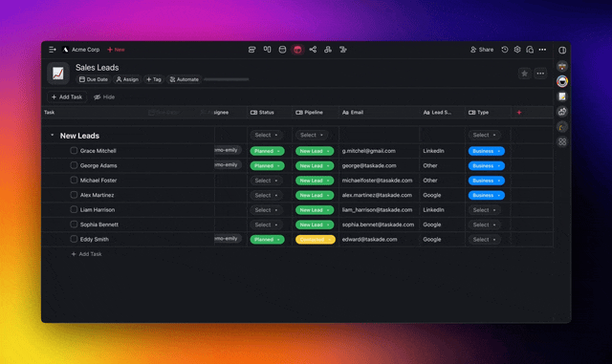
Task: Open project settings gear icon
Action: click(x=517, y=50)
